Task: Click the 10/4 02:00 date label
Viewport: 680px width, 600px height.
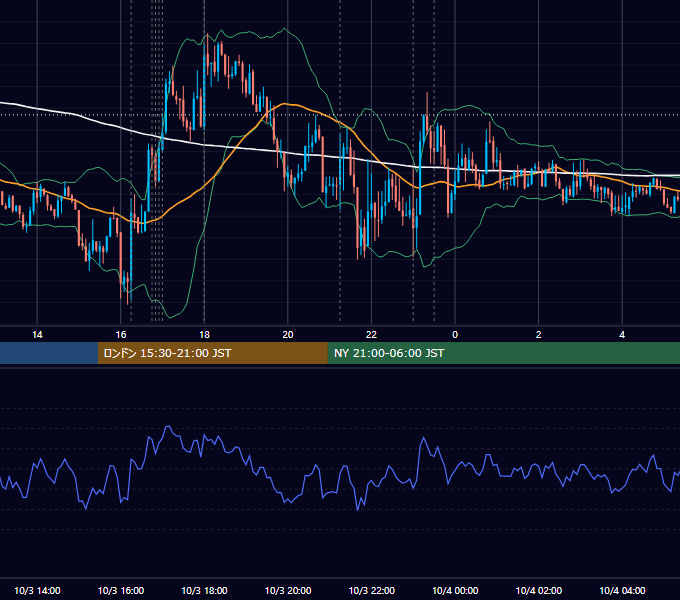Action: [x=539, y=590]
